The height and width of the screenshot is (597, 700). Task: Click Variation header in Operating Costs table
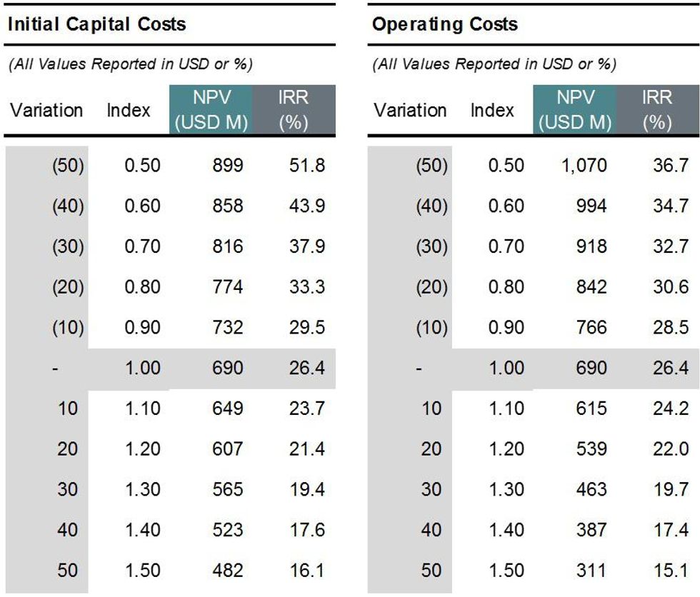[410, 111]
